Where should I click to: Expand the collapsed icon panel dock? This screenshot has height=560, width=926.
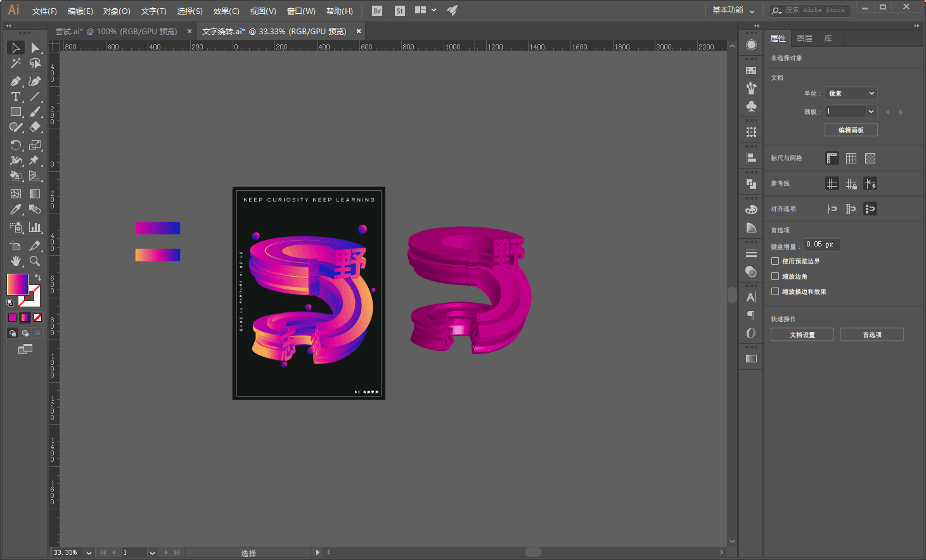pyautogui.click(x=756, y=26)
